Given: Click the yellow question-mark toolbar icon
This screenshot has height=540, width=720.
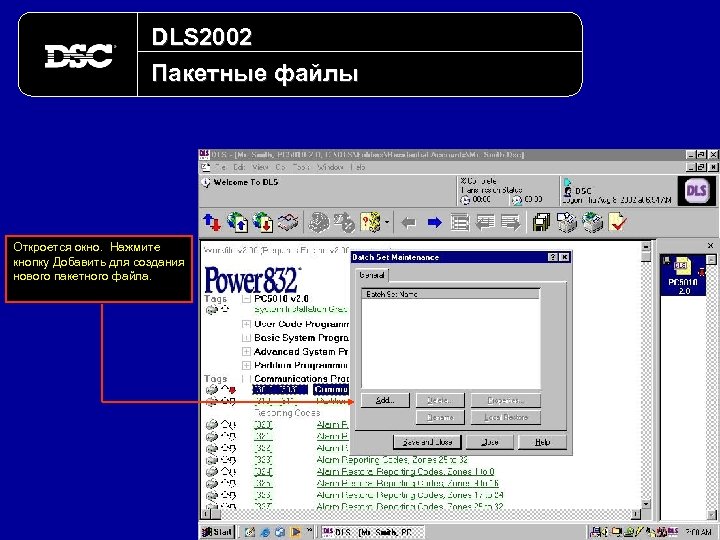Looking at the screenshot, I should 371,222.
